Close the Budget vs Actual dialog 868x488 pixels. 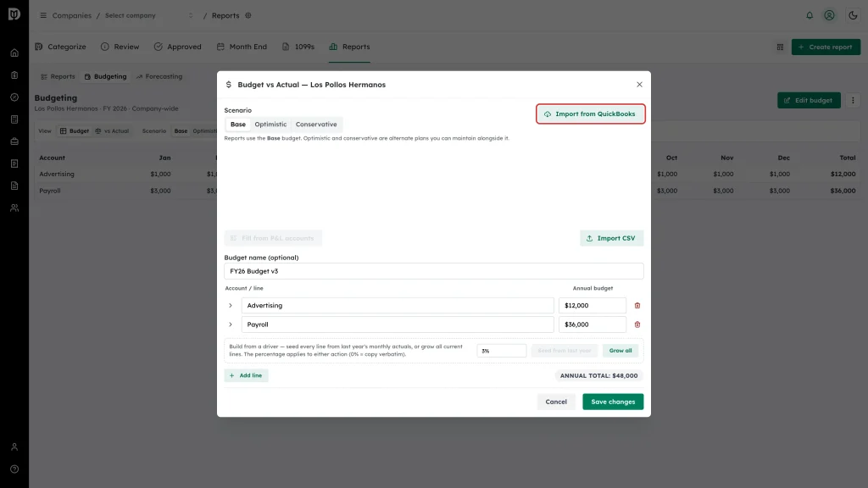pos(639,85)
